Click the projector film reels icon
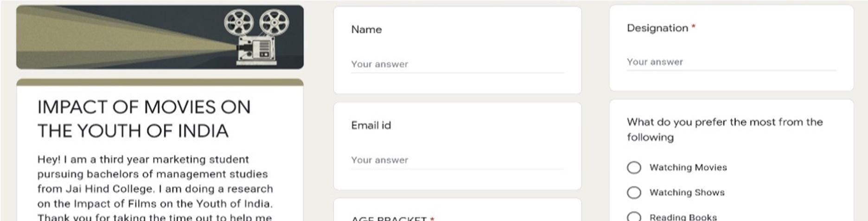 [x=256, y=23]
